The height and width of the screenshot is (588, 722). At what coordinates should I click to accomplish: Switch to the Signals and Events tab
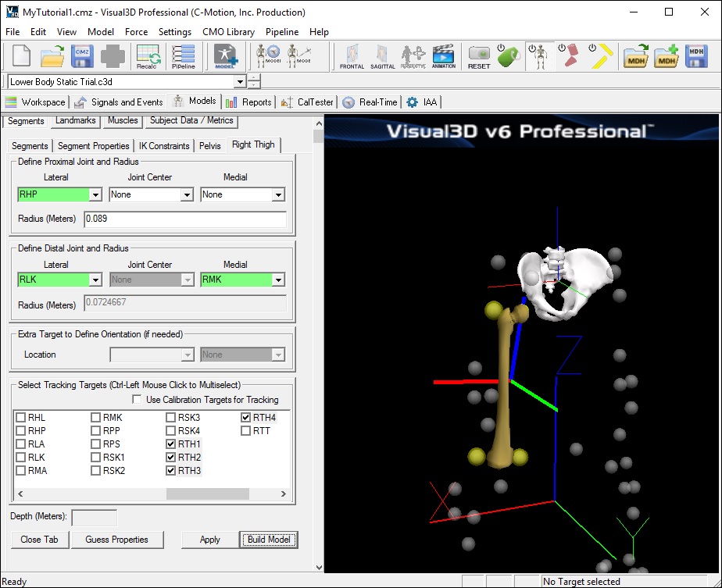119,102
